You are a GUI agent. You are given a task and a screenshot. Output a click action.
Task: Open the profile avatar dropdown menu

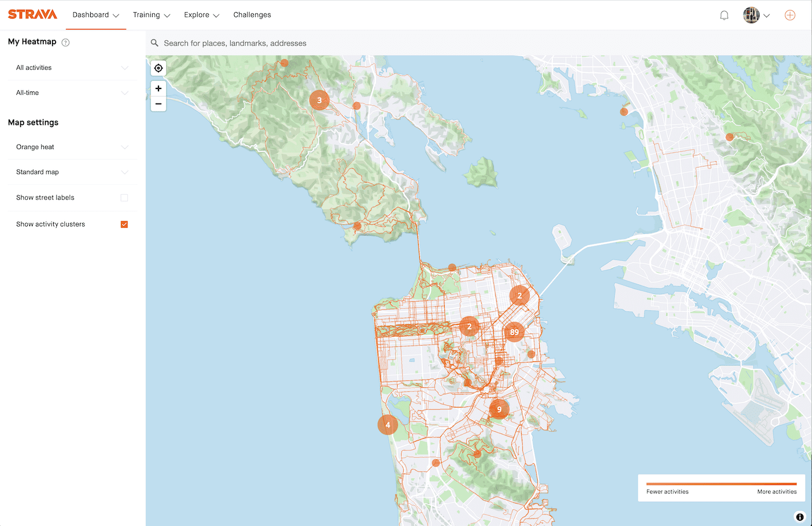point(756,15)
